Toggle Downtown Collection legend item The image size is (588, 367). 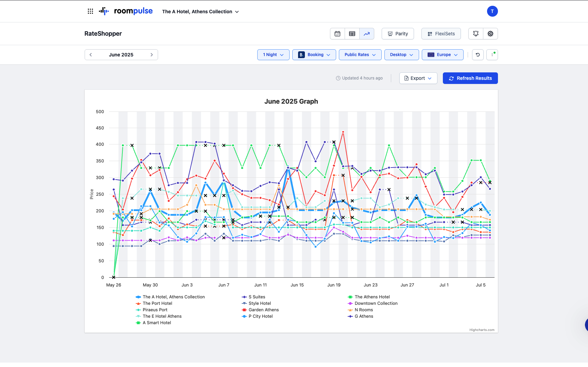376,303
